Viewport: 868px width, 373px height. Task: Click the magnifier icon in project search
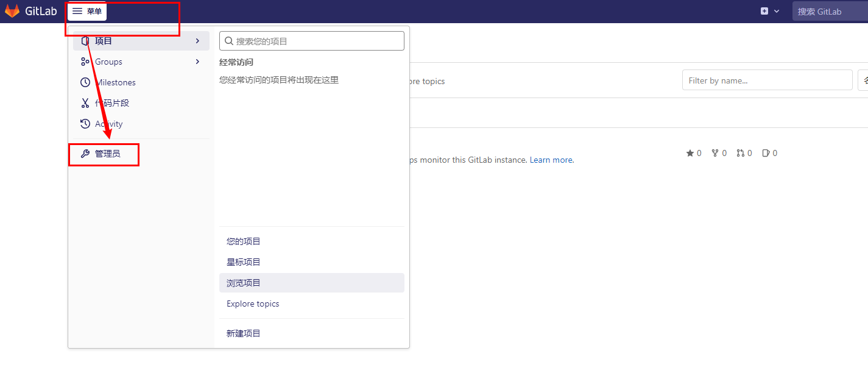[229, 41]
